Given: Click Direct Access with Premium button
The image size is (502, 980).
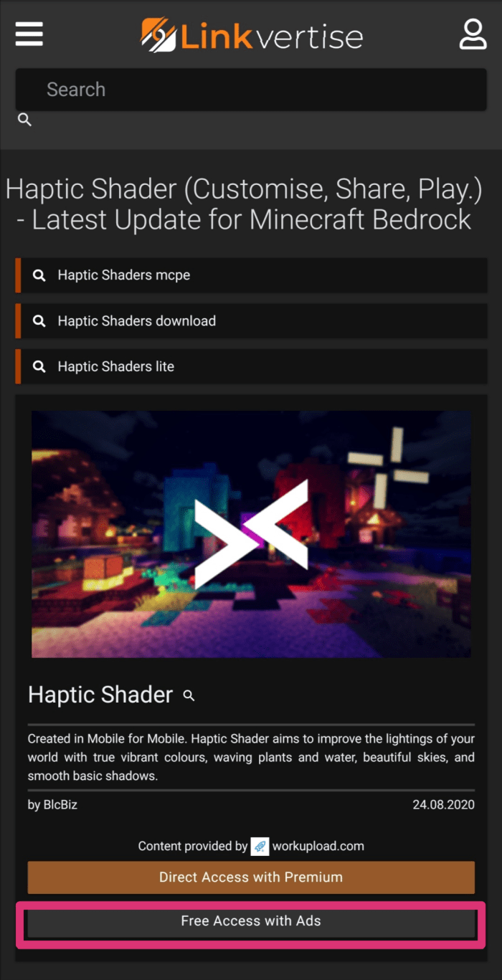Looking at the screenshot, I should tap(251, 877).
